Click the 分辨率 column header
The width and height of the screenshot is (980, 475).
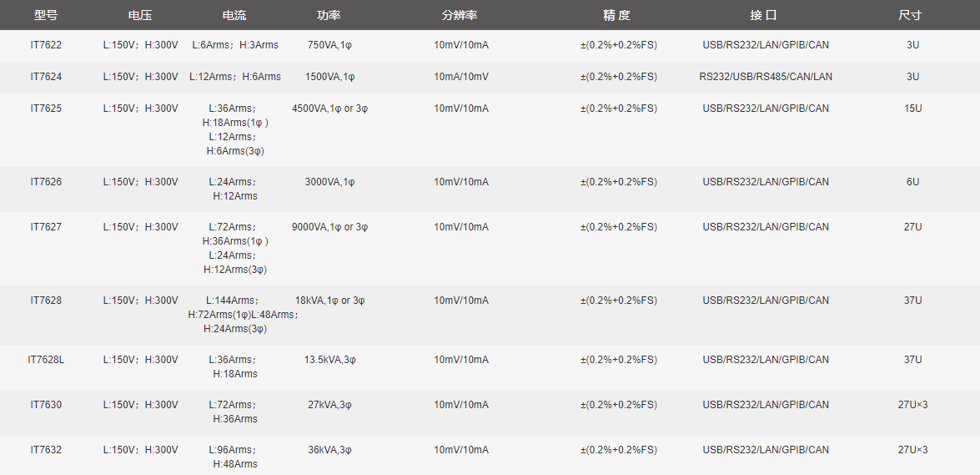click(460, 15)
